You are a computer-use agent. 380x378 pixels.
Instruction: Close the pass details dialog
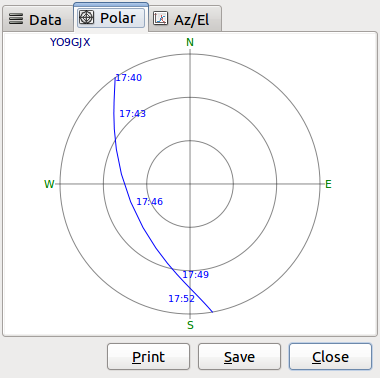(330, 357)
